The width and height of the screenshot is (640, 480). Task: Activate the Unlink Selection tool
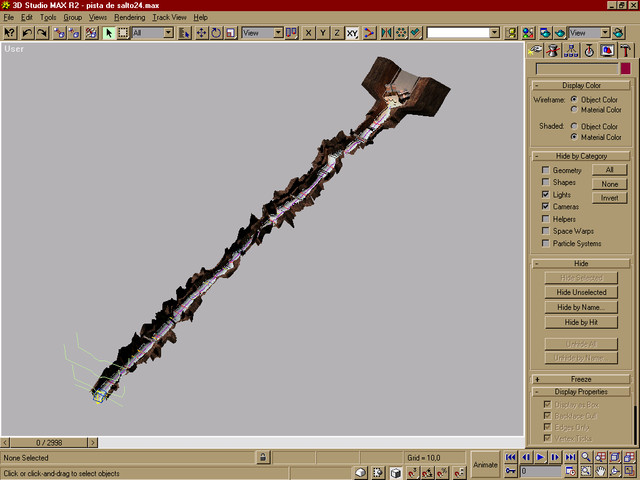[74, 33]
